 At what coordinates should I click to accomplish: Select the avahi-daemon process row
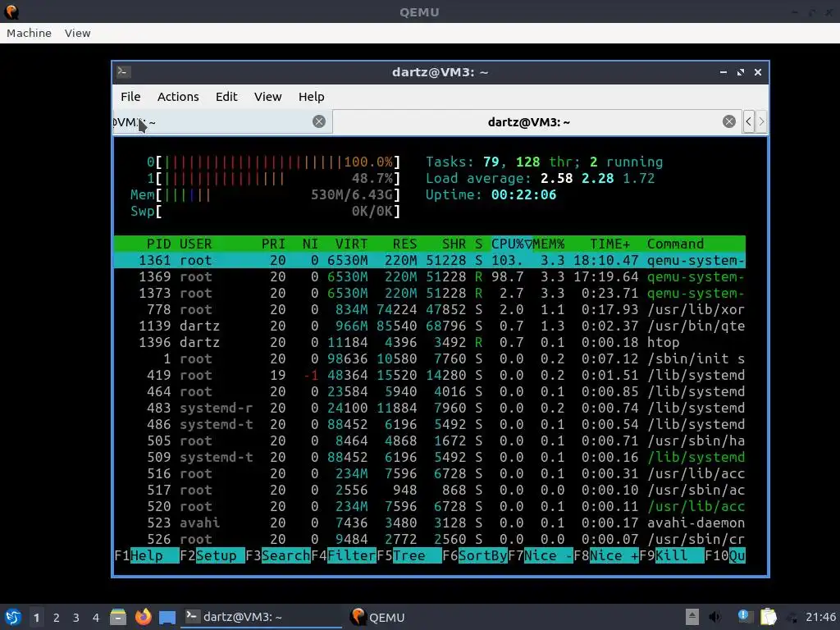coord(430,523)
